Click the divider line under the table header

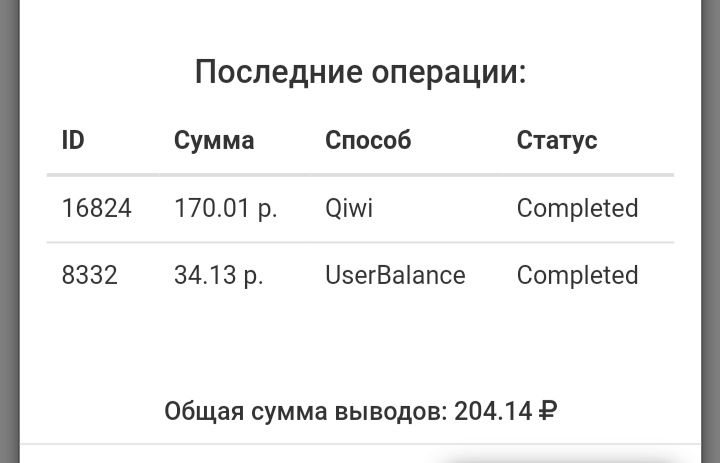[360, 175]
